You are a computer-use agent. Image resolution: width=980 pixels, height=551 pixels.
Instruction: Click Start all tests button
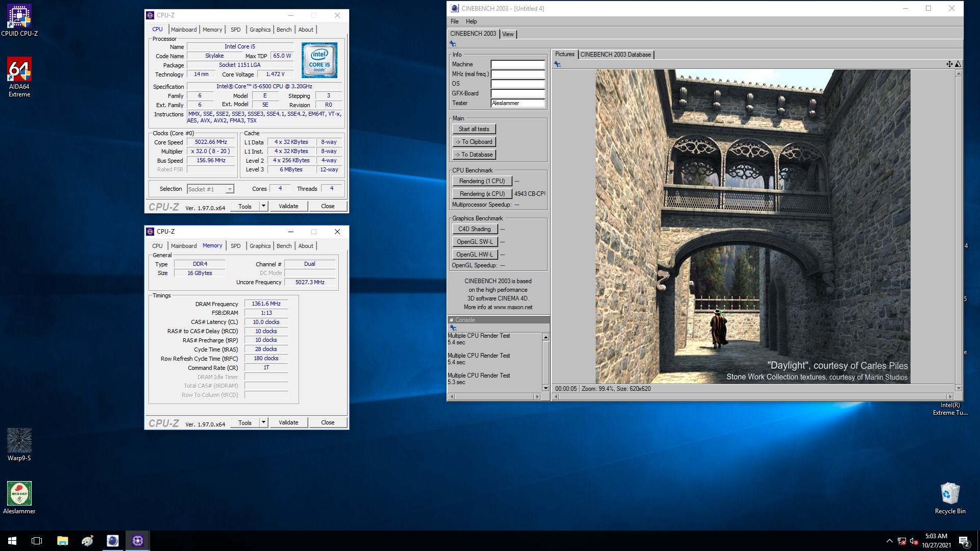coord(474,129)
